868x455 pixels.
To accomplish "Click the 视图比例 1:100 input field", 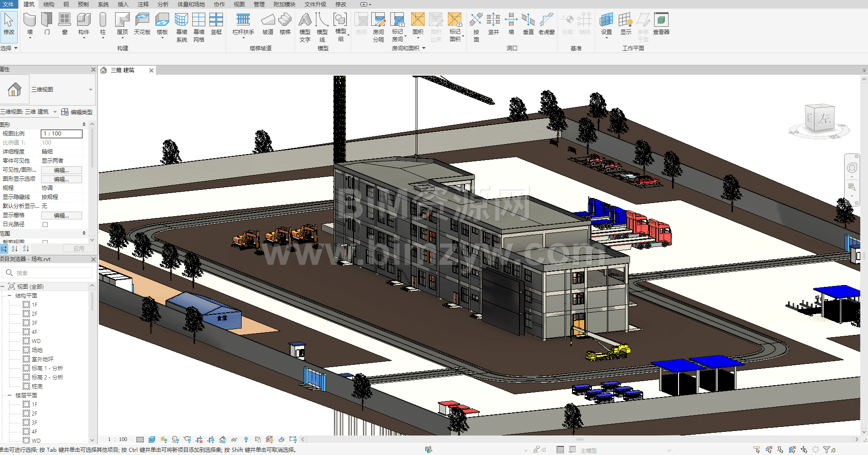I will point(62,134).
